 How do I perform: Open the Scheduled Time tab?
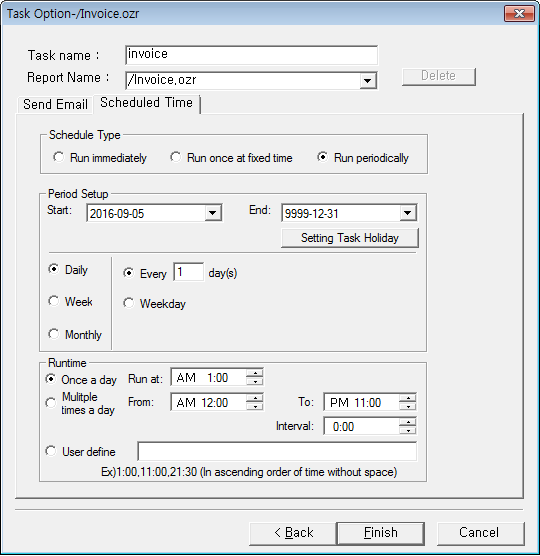click(x=146, y=103)
